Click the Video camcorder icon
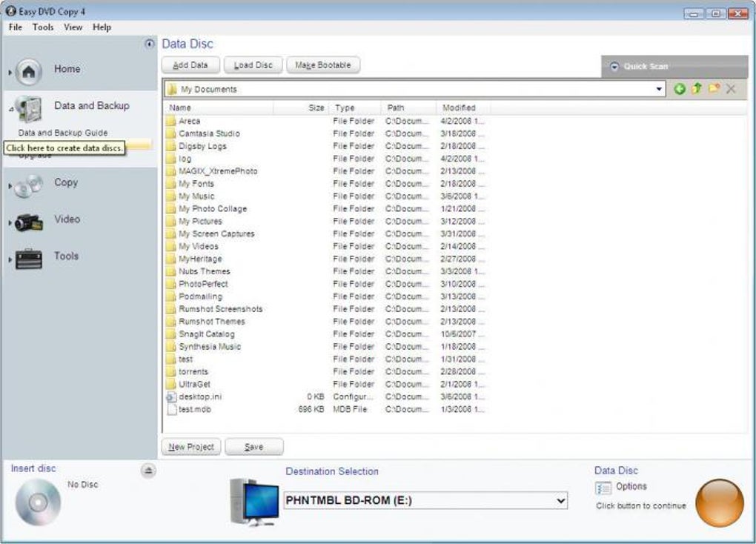Screen dimensions: 756x544 point(29,222)
